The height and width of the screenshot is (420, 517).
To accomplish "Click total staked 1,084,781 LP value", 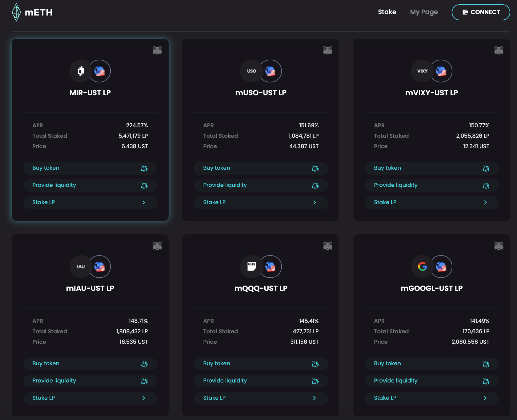I will click(304, 136).
